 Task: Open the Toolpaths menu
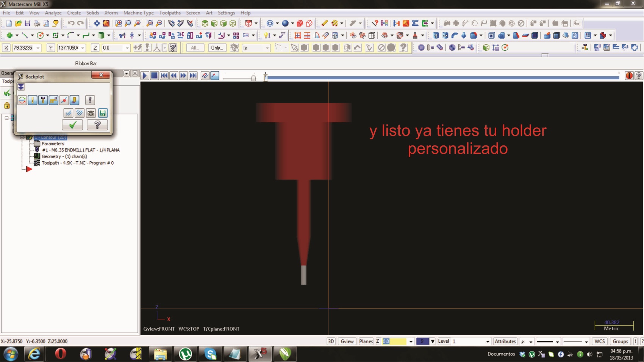click(x=170, y=13)
